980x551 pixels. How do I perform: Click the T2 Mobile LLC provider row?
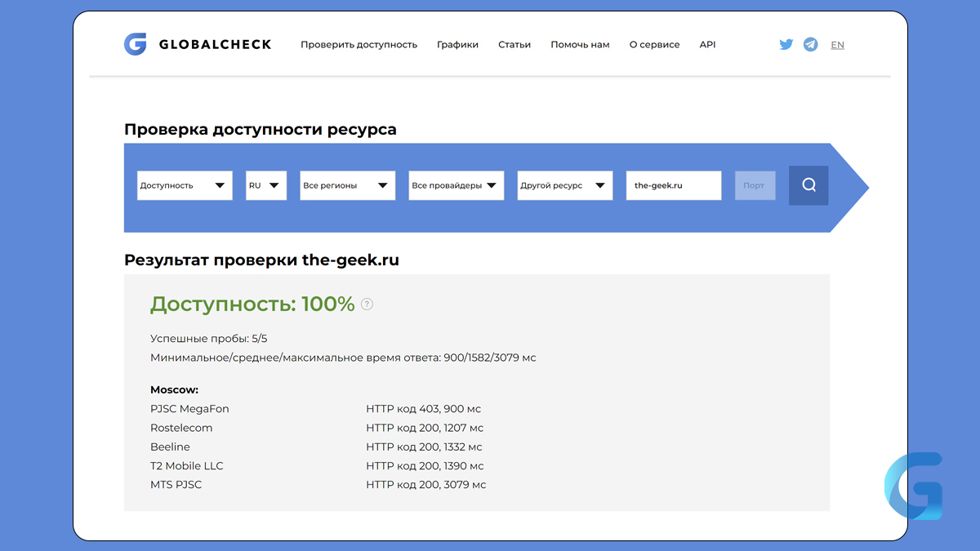(187, 465)
